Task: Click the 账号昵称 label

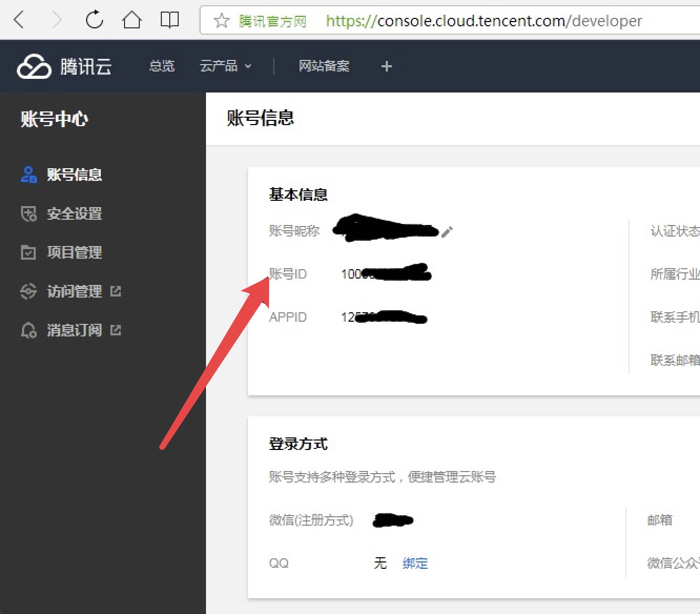Action: [x=294, y=231]
